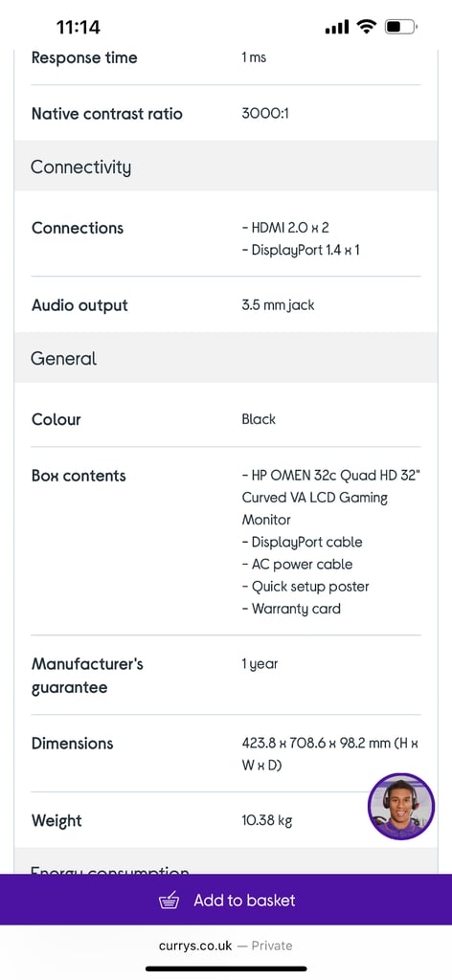Tap the 10.38 kg weight value

pyautogui.click(x=267, y=820)
